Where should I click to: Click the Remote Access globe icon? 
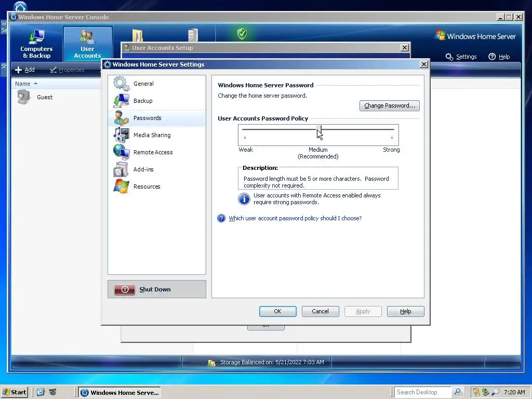point(121,152)
